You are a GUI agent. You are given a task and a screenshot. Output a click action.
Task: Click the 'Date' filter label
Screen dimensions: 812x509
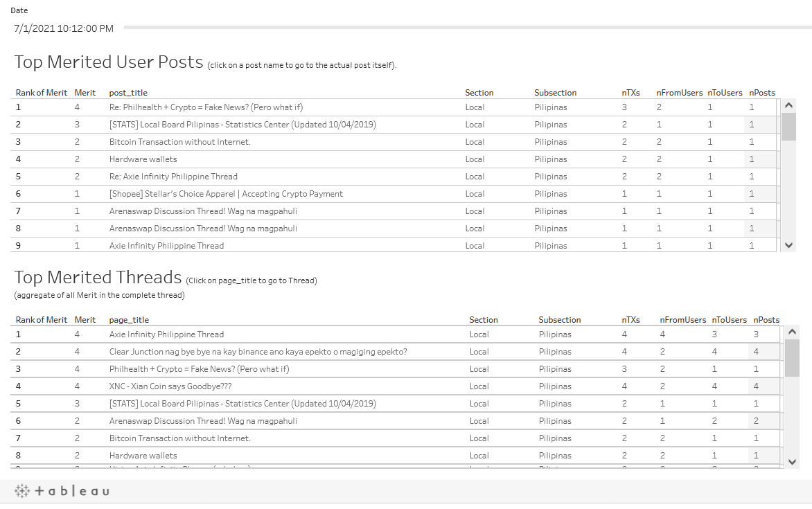pyautogui.click(x=19, y=10)
